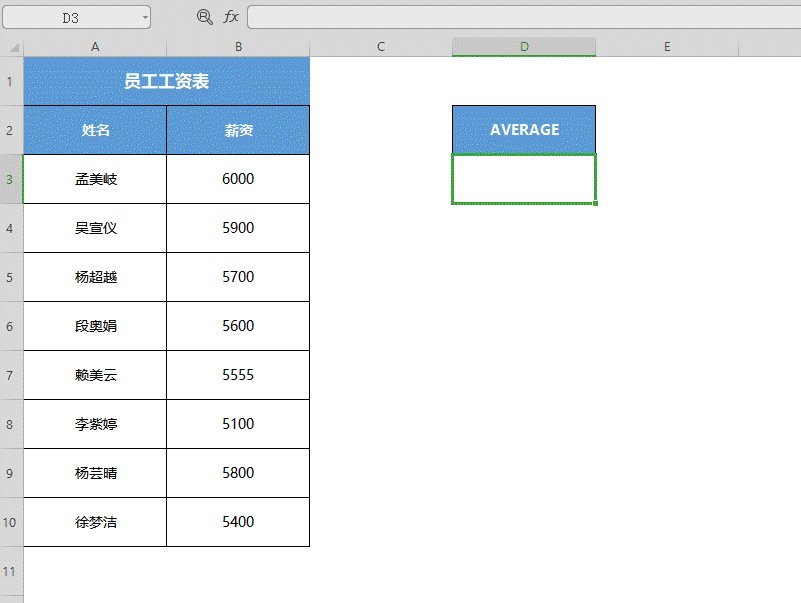Click the AVERAGE header cell
The width and height of the screenshot is (801, 603).
tap(524, 130)
